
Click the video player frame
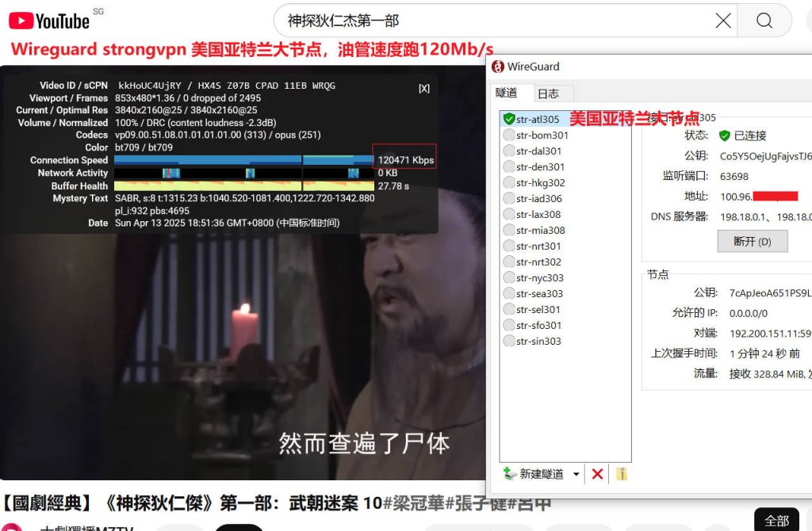pos(243,273)
